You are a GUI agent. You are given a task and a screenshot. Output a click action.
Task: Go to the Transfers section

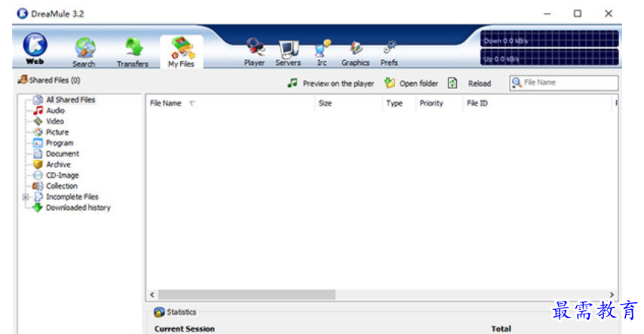(132, 52)
